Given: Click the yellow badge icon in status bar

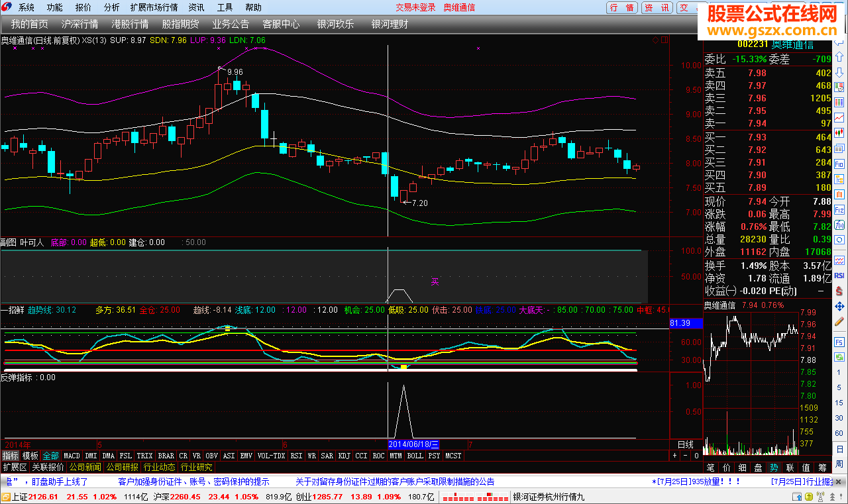Looking at the screenshot, I should pos(809,497).
